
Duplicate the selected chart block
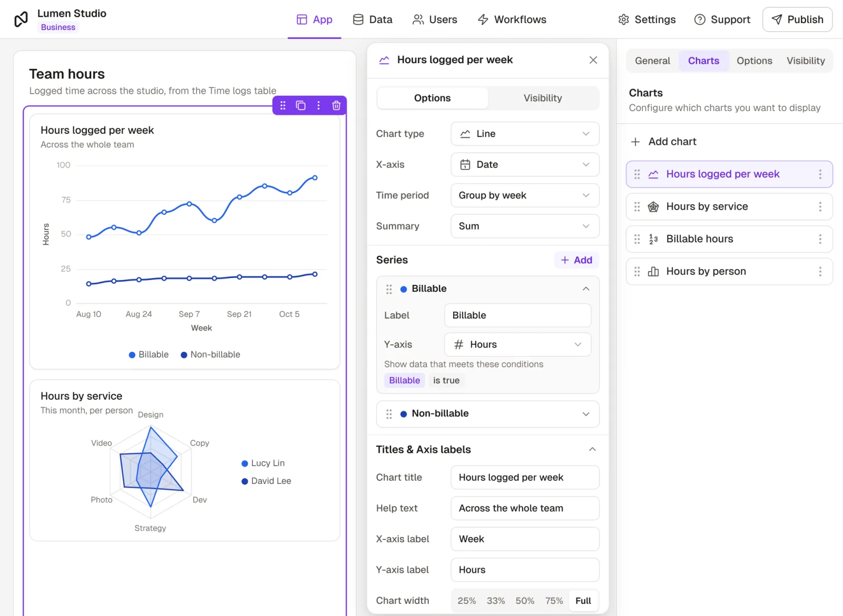point(301,105)
